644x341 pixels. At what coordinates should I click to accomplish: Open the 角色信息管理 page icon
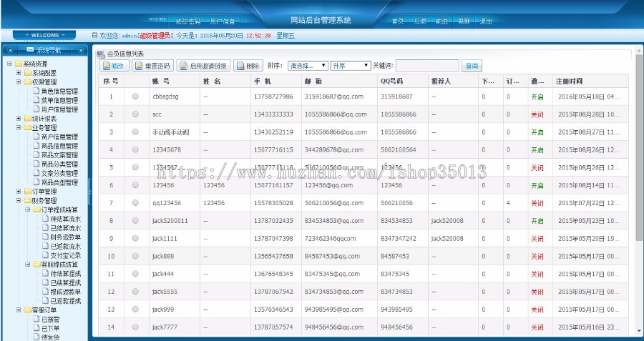tap(36, 91)
